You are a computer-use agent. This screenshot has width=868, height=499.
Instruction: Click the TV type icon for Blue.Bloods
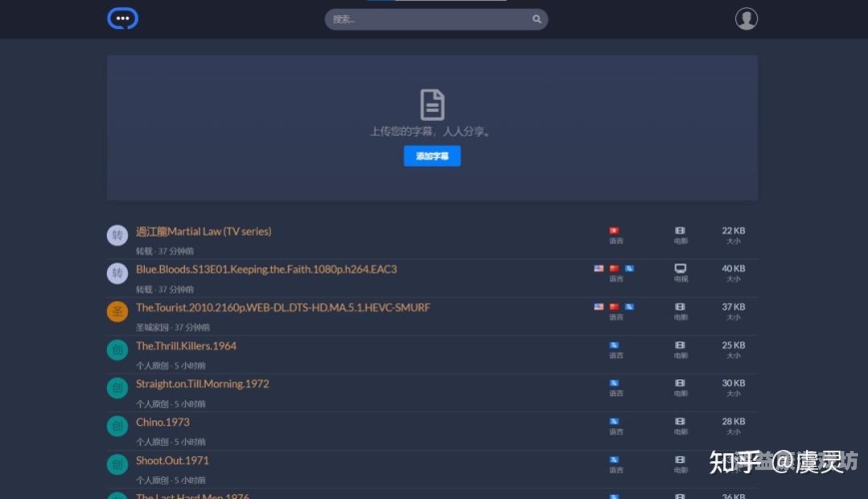(x=680, y=268)
